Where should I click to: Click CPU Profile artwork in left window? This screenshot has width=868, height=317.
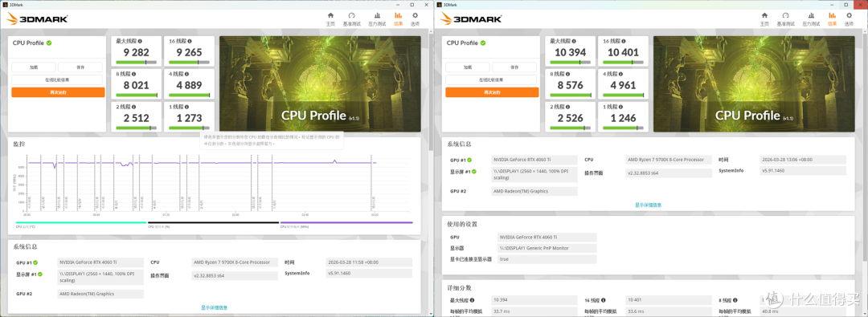(x=320, y=84)
